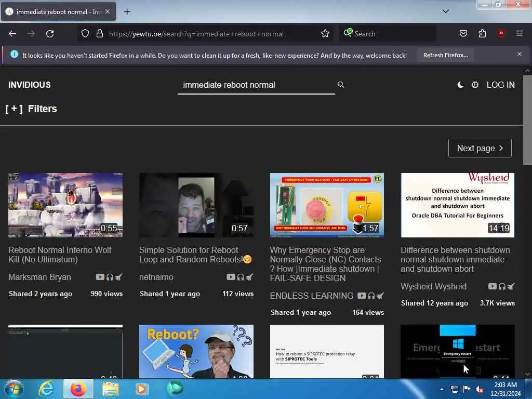Visit ENDLESS LEARNING channel

coord(312,296)
